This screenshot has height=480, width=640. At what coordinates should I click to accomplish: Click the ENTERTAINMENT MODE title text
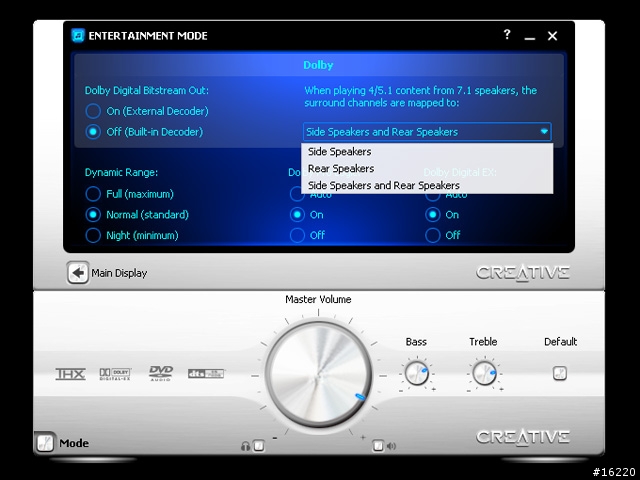point(148,36)
